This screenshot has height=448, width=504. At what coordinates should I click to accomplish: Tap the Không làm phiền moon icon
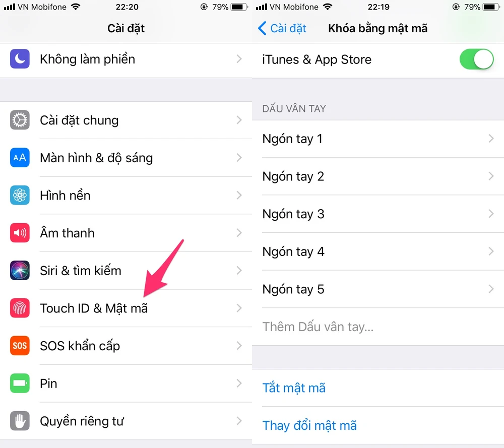pyautogui.click(x=20, y=59)
